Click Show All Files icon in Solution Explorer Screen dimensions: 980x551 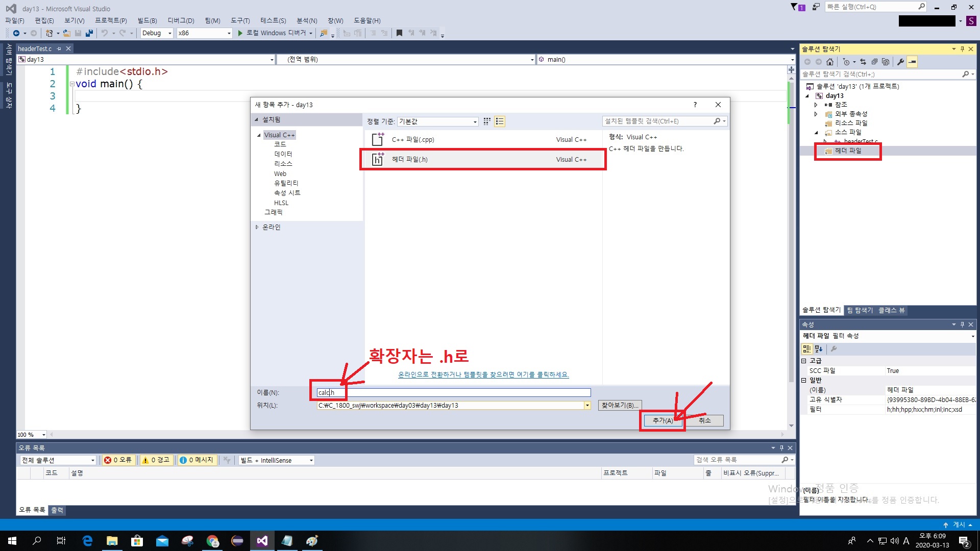[886, 62]
